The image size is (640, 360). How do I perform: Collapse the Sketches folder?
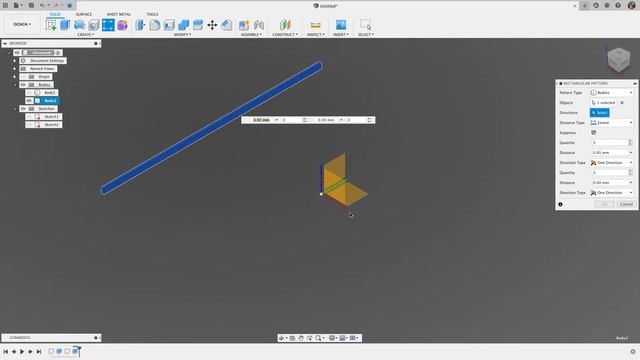(x=15, y=109)
